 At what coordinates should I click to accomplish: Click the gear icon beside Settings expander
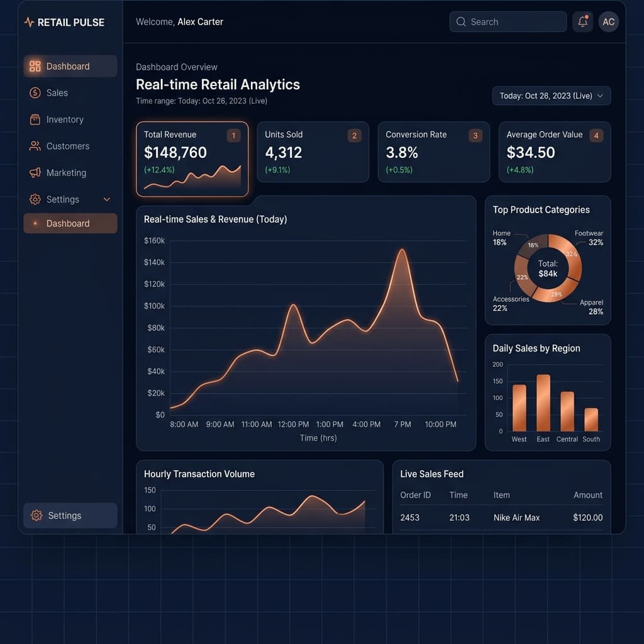35,199
